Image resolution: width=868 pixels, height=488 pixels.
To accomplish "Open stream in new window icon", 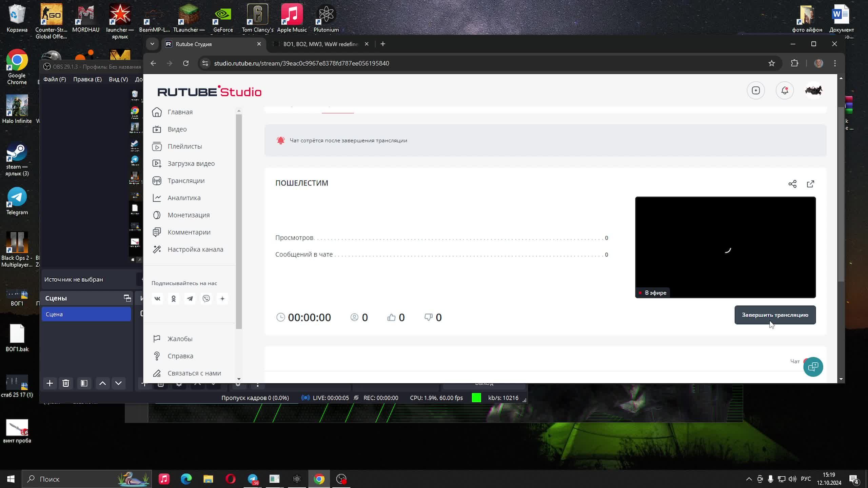I will [x=810, y=184].
